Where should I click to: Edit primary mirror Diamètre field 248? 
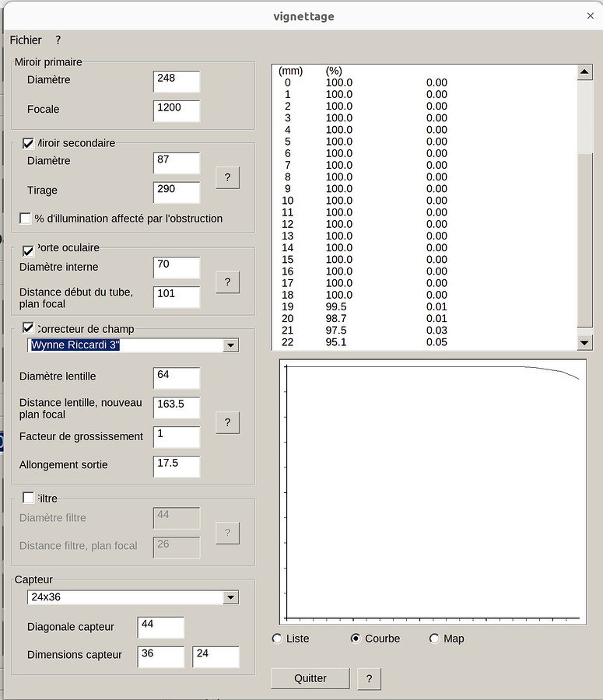[177, 81]
